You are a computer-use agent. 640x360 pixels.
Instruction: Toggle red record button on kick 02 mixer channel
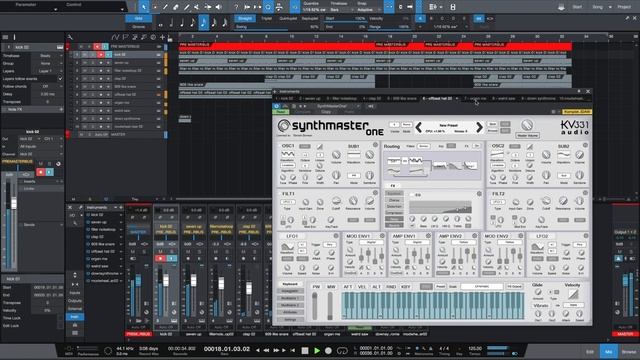click(x=160, y=258)
